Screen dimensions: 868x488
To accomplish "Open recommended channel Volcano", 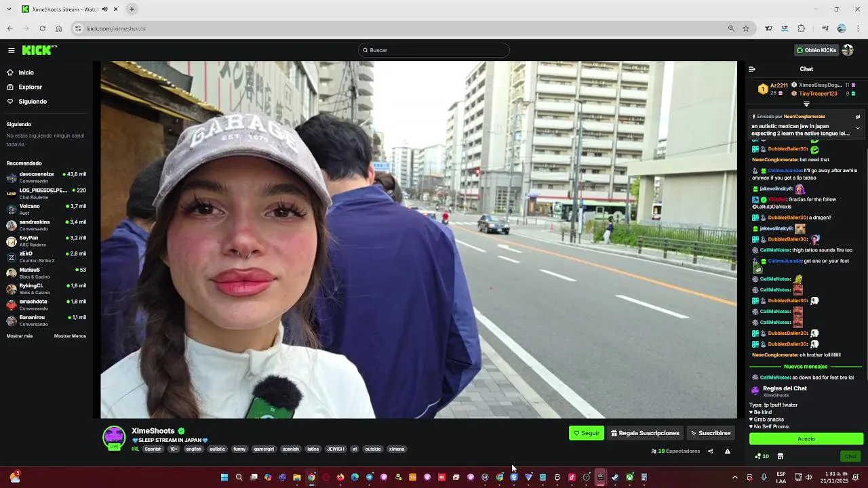I will click(x=46, y=209).
